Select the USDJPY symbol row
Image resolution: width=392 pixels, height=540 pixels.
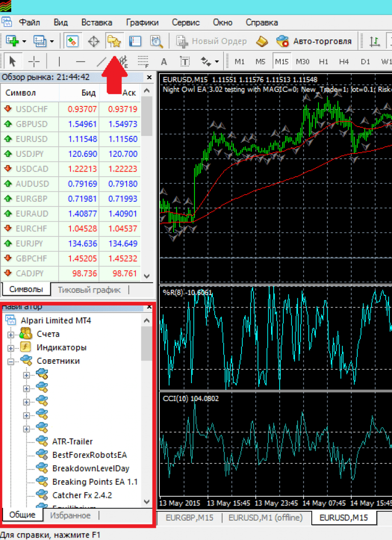71,154
